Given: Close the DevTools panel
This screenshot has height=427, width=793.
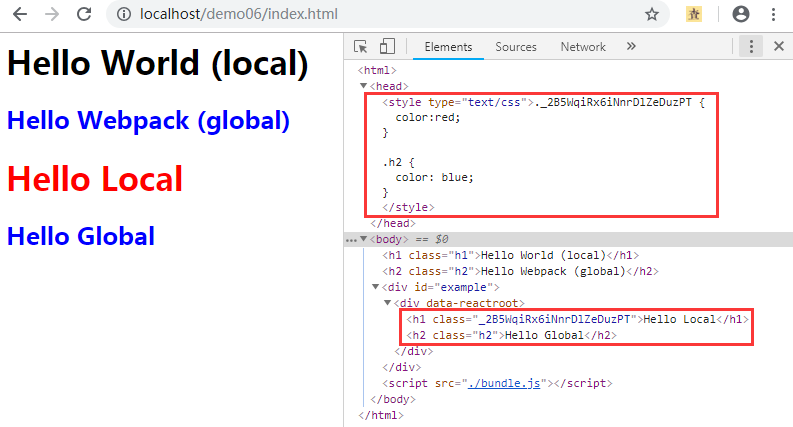Looking at the screenshot, I should coord(779,47).
